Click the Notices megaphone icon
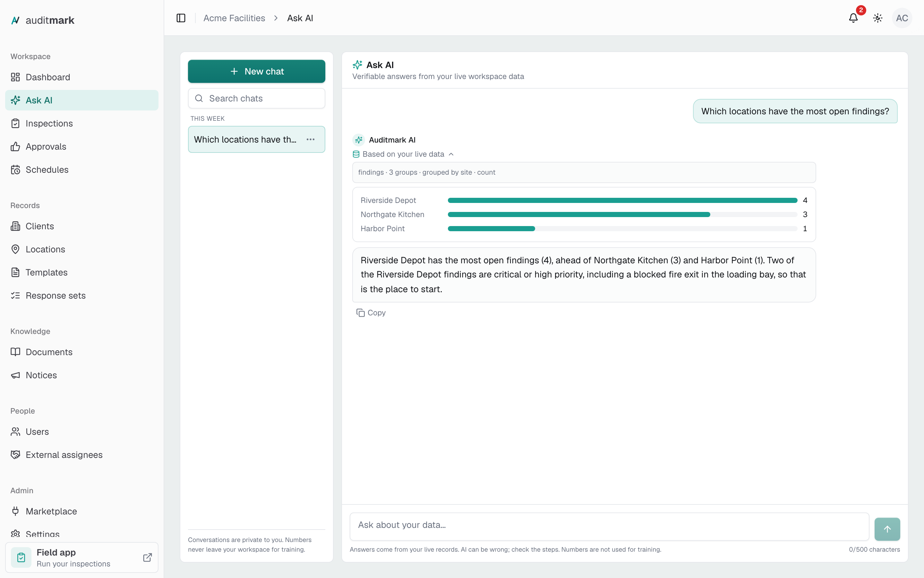 coord(15,375)
